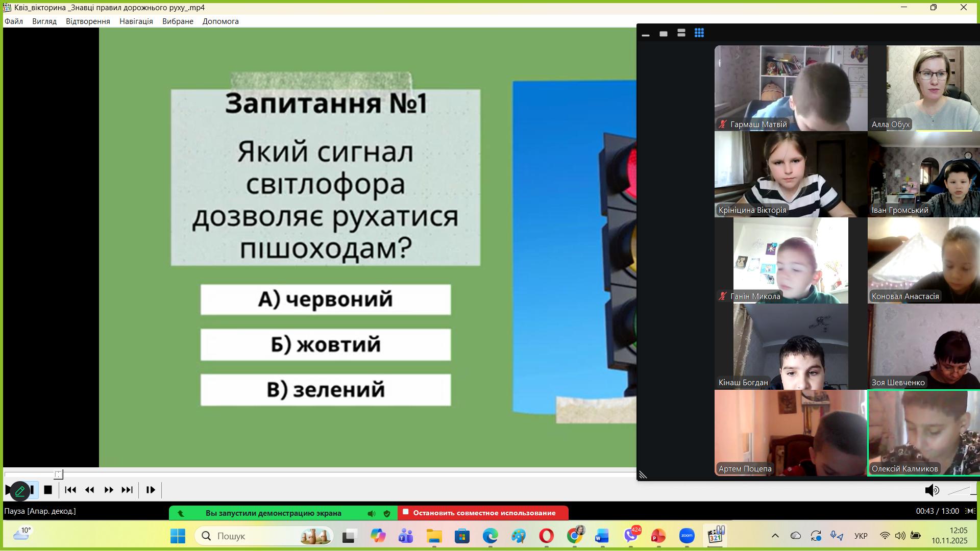Switch Zoom panel to gallery grid view

pyautogui.click(x=699, y=33)
